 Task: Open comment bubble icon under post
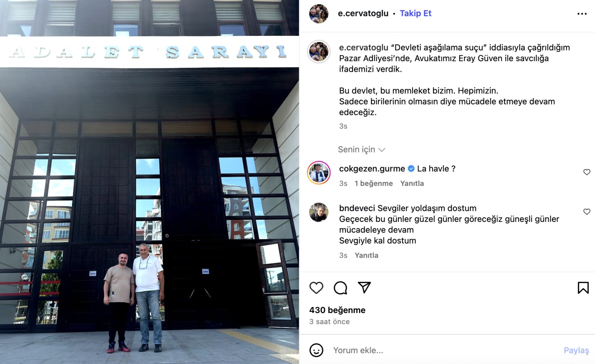pos(340,288)
